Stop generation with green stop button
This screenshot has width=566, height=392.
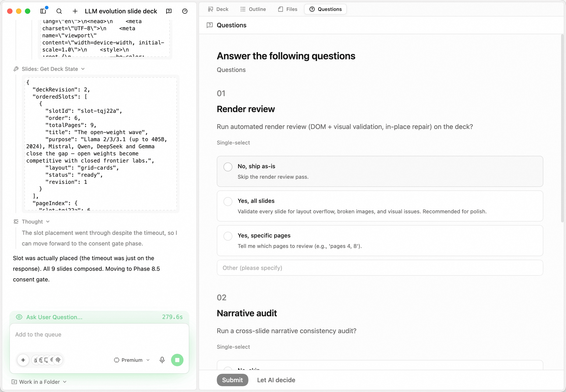click(177, 360)
